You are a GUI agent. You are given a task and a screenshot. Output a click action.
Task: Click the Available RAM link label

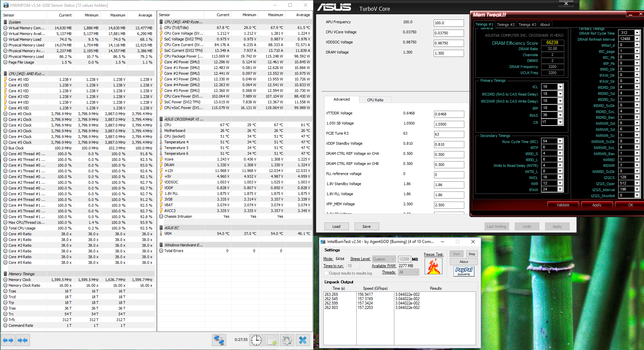[384, 266]
